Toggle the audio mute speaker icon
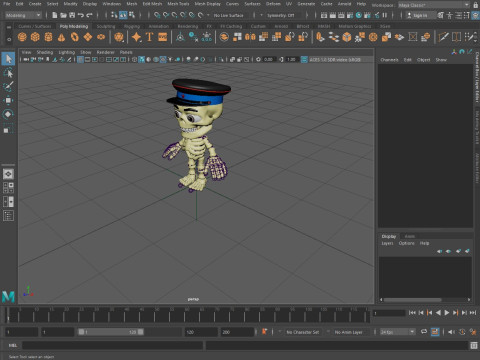 [x=451, y=332]
